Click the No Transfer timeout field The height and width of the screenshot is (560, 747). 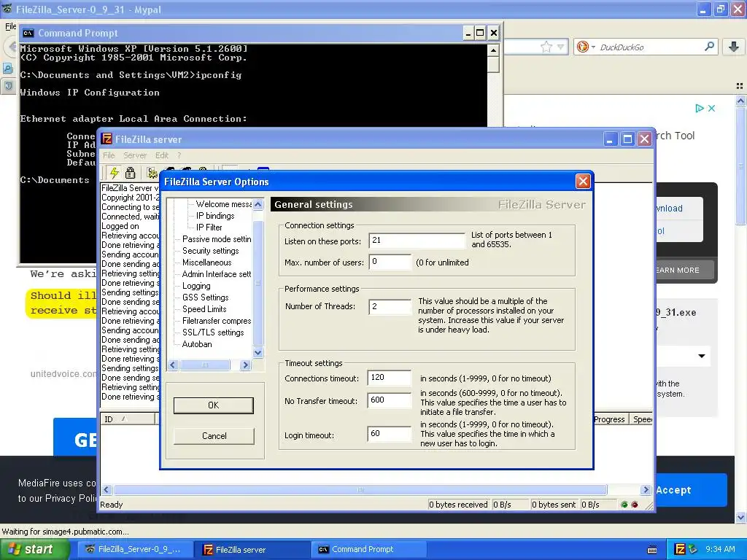(390, 400)
